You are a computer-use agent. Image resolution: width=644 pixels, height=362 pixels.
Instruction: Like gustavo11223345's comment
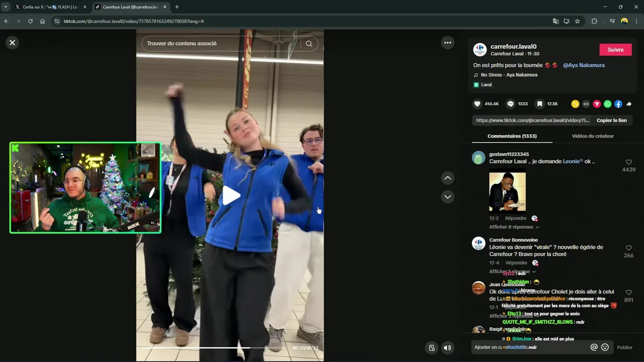tap(628, 162)
